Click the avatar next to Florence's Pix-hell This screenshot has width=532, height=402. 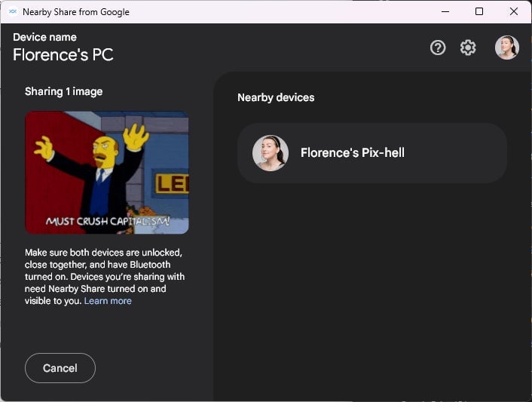pos(271,153)
